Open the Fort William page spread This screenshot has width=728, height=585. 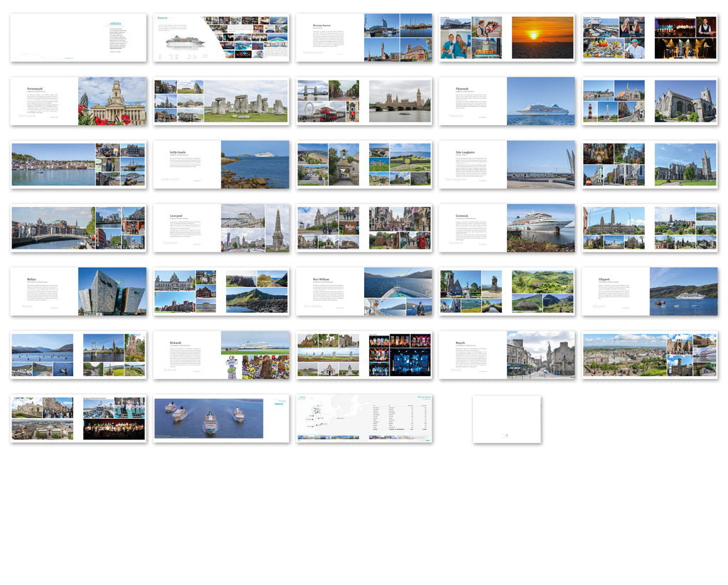pyautogui.click(x=364, y=291)
